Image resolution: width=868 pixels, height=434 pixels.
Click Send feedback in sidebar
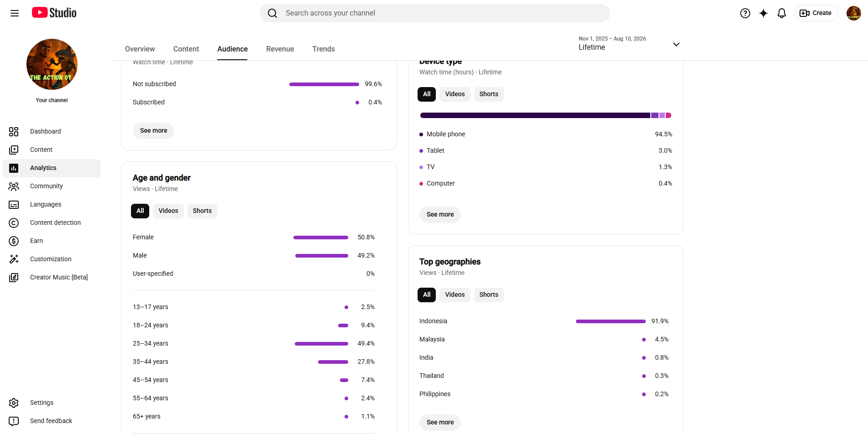(x=52, y=421)
